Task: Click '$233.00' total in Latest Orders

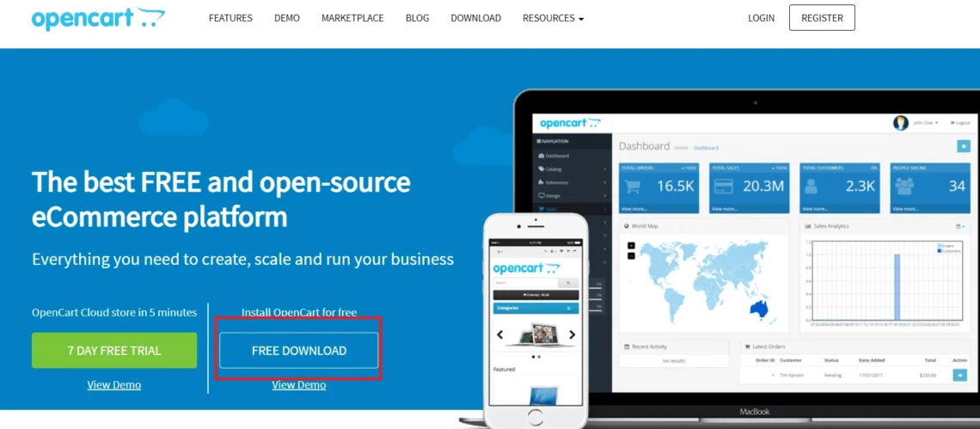Action: (928, 375)
